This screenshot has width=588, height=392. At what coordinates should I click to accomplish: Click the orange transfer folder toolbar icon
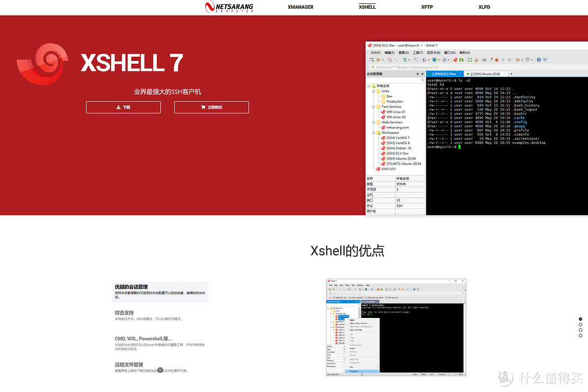(x=518, y=60)
